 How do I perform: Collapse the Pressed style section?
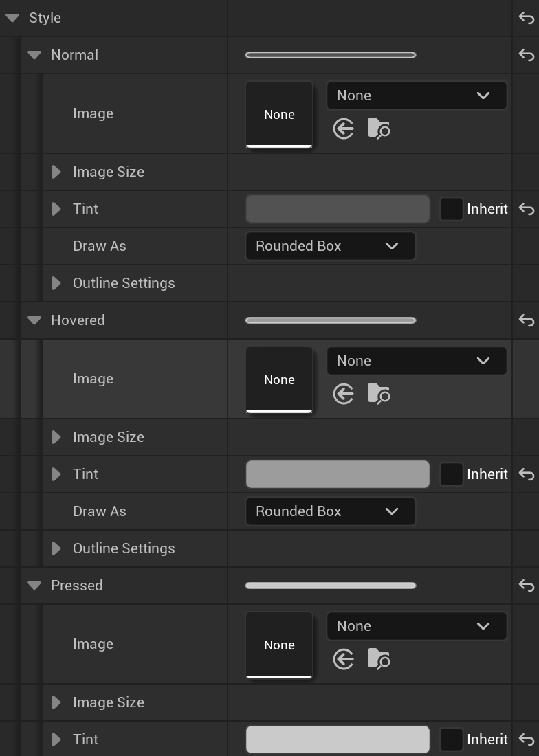coord(34,586)
